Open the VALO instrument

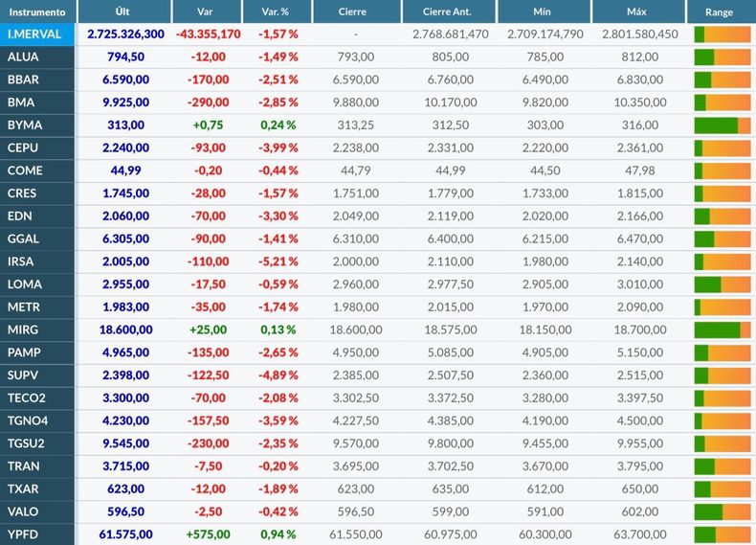37,511
